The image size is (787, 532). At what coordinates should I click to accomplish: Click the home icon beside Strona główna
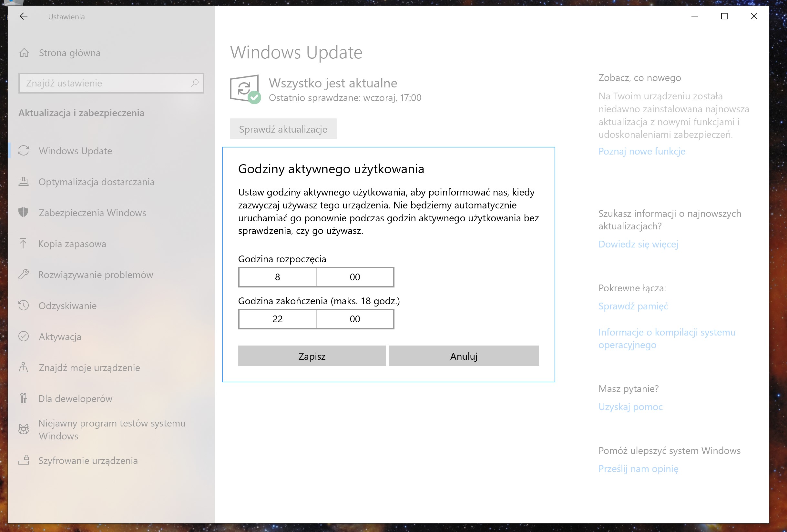(24, 53)
